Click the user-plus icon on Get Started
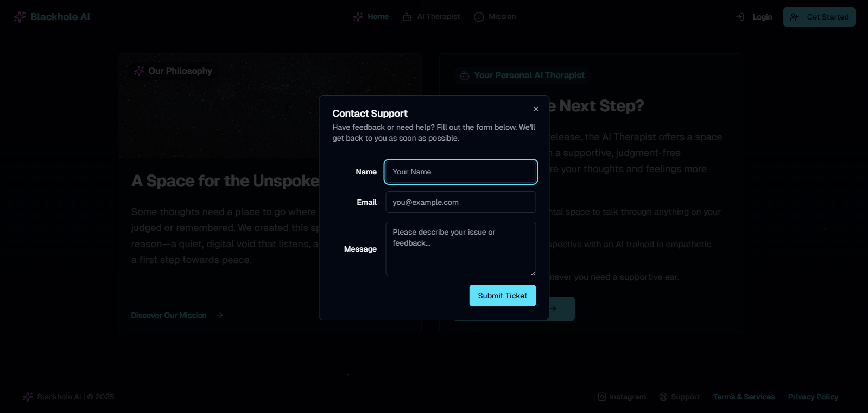868x413 pixels. 794,17
